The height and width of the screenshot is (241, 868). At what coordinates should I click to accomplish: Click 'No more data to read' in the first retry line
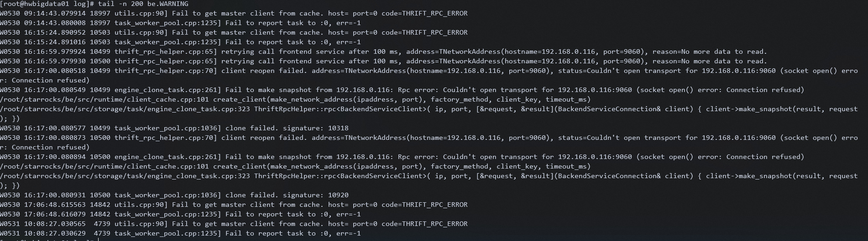point(722,51)
